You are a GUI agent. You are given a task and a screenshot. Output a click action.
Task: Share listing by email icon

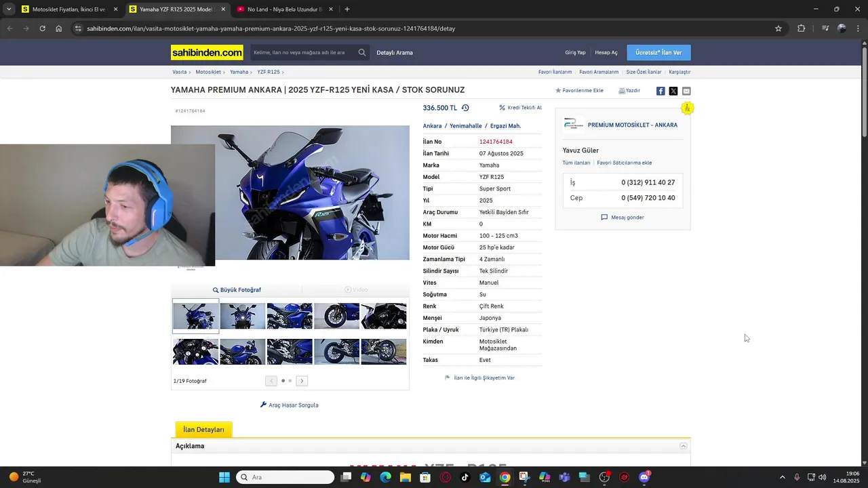click(686, 91)
